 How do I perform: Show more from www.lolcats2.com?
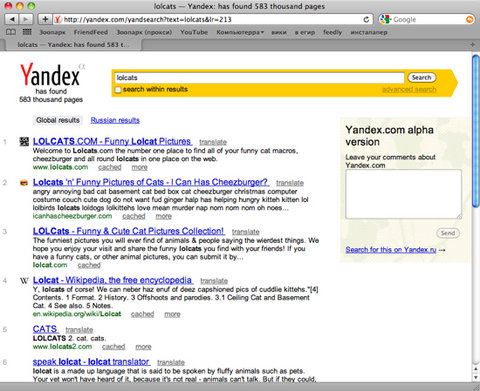point(143,347)
